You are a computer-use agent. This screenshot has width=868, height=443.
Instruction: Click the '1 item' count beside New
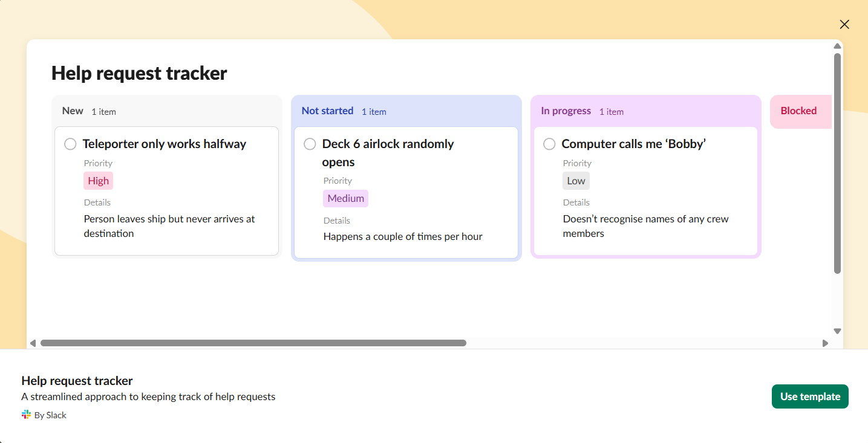click(x=104, y=112)
